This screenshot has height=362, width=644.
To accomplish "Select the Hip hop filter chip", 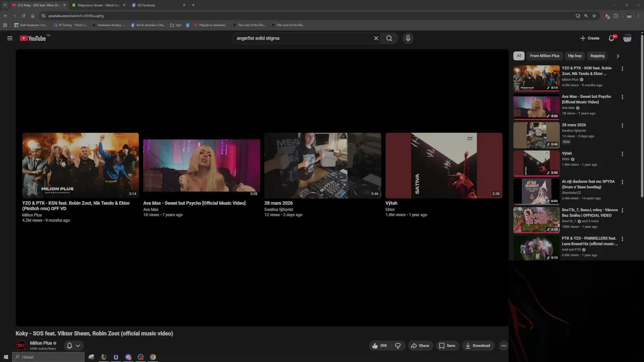I will tap(575, 56).
